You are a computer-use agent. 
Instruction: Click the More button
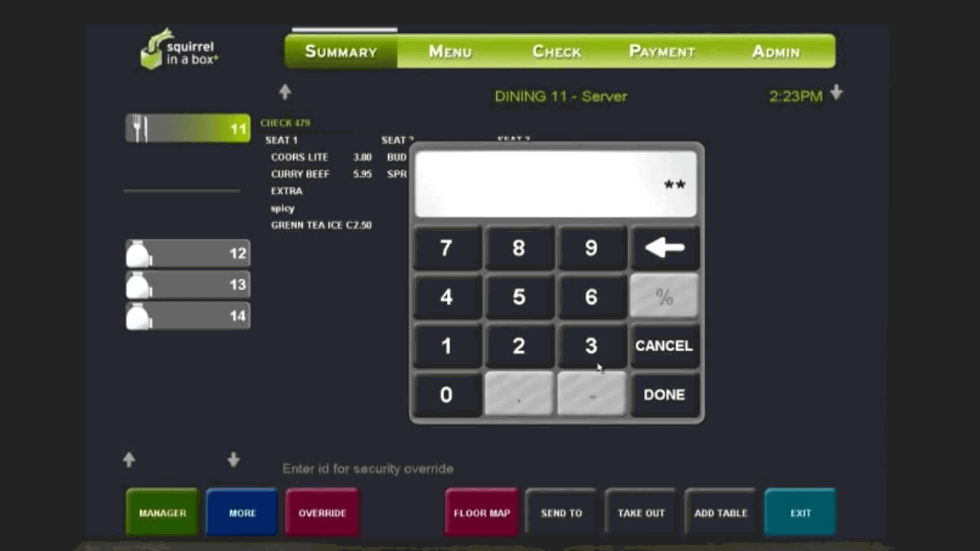(x=241, y=511)
